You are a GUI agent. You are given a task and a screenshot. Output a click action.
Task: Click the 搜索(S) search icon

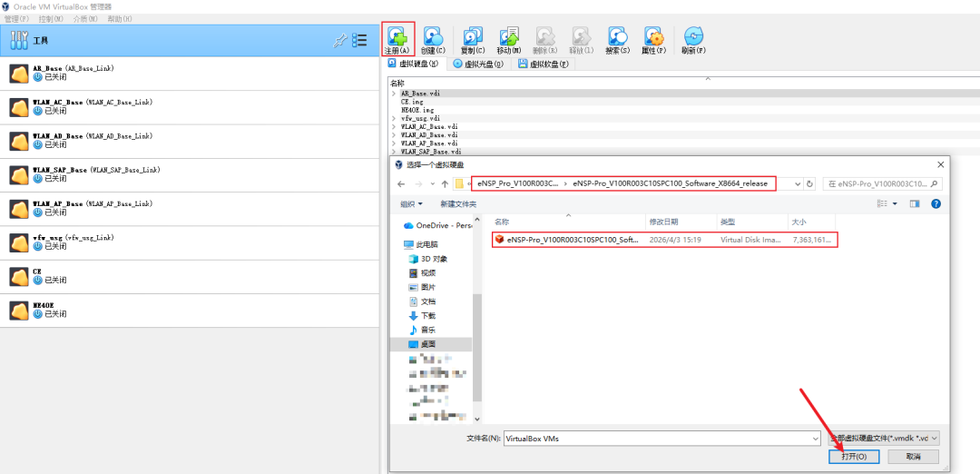(x=618, y=35)
